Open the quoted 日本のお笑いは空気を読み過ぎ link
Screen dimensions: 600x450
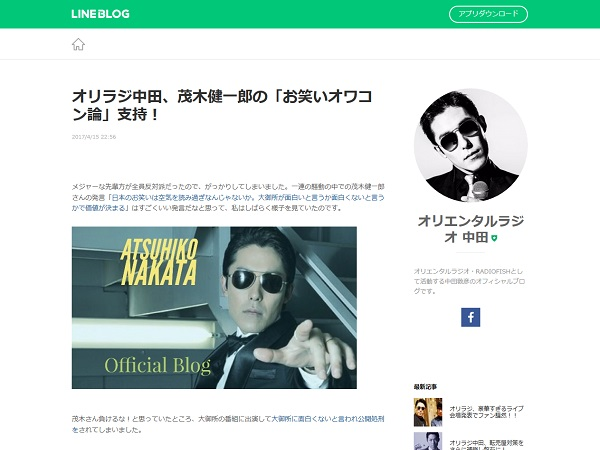click(227, 203)
